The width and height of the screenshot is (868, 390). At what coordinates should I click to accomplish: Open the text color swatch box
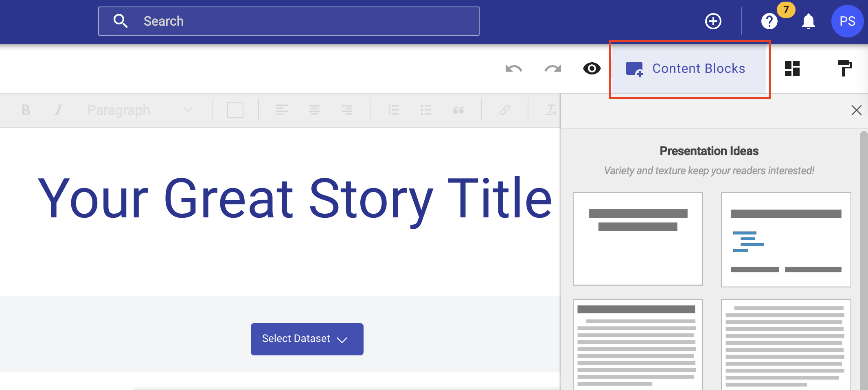(235, 110)
